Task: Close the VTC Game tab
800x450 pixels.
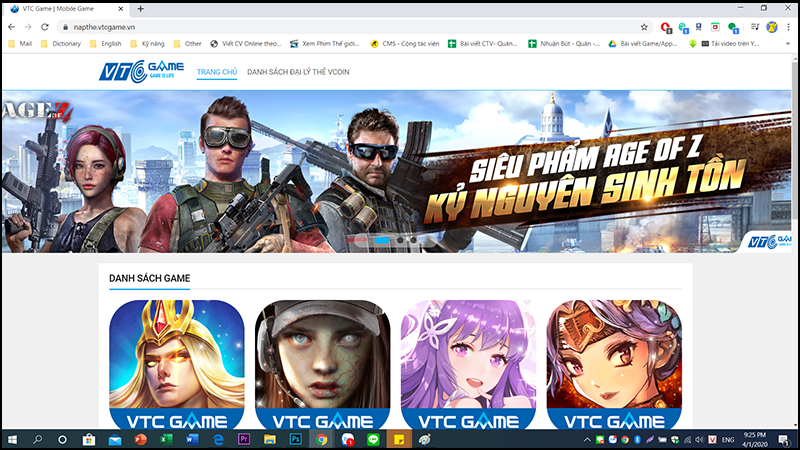Action: pyautogui.click(x=121, y=9)
